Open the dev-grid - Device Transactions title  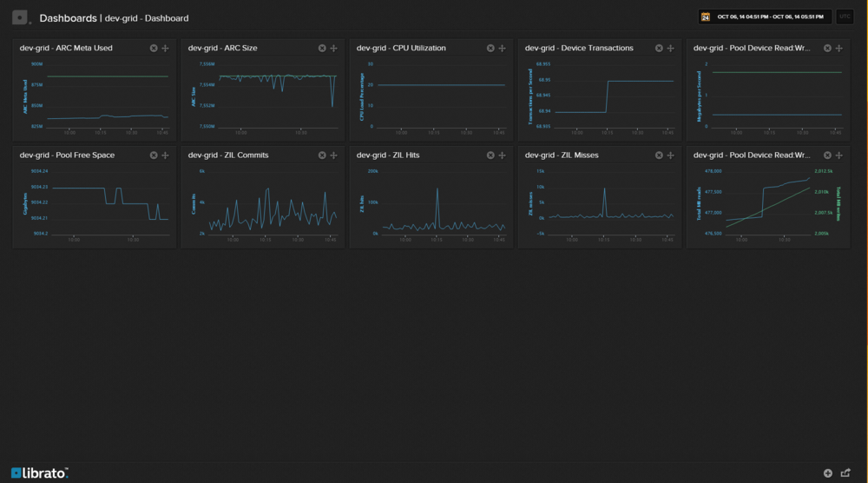coord(579,48)
